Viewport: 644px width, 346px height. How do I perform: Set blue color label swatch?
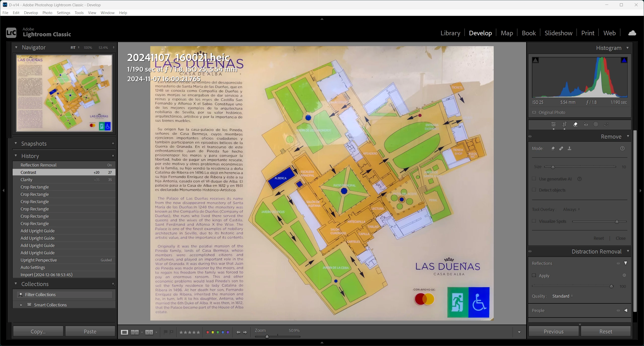223,332
